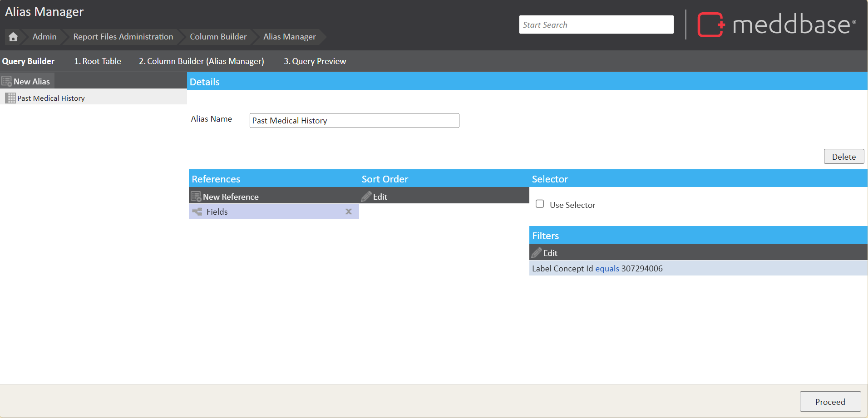This screenshot has width=868, height=418.
Task: Click the Home icon in breadcrumb
Action: pos(13,37)
